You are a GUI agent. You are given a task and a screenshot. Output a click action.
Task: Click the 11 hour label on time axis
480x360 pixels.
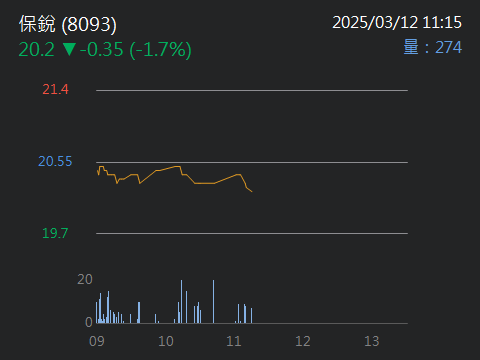coord(234,341)
